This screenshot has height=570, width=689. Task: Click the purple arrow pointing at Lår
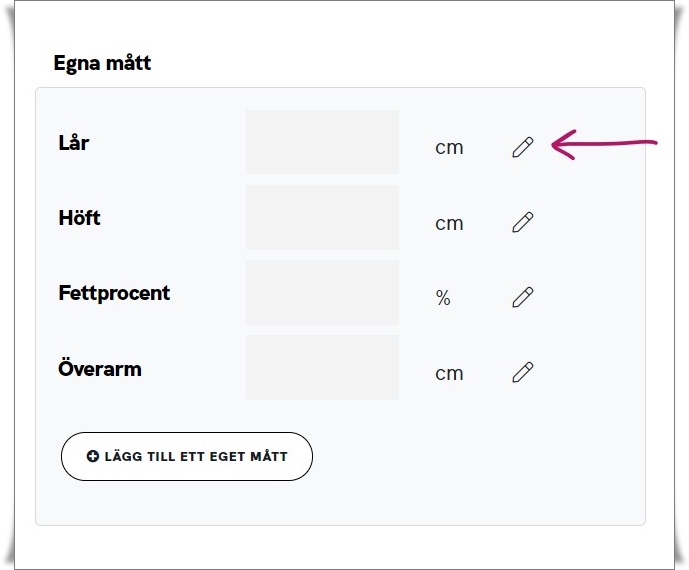[x=603, y=145]
